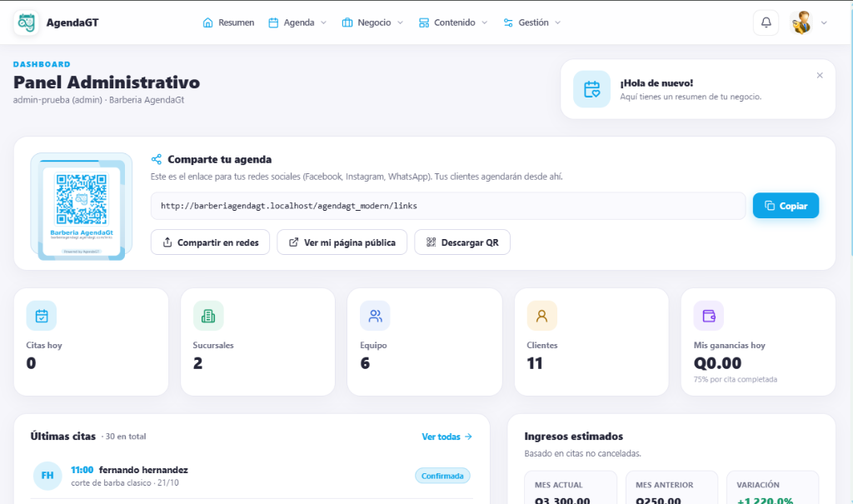Click Descargar QR button
The height and width of the screenshot is (504, 853).
[462, 242]
